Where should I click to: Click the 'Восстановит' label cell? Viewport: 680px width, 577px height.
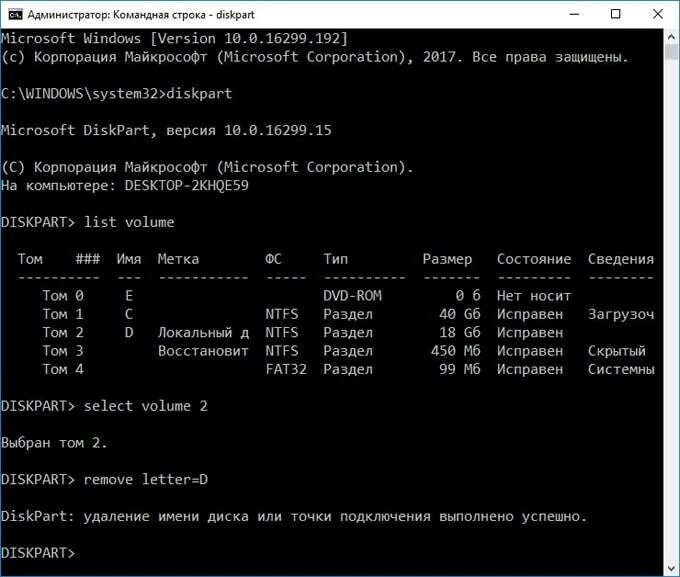point(203,351)
